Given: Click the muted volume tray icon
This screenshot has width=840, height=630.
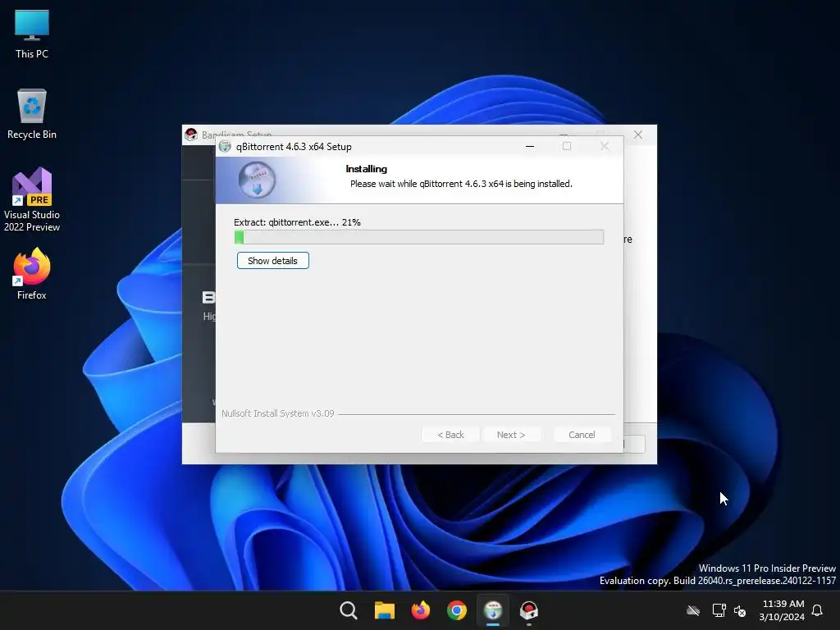Looking at the screenshot, I should click(740, 610).
